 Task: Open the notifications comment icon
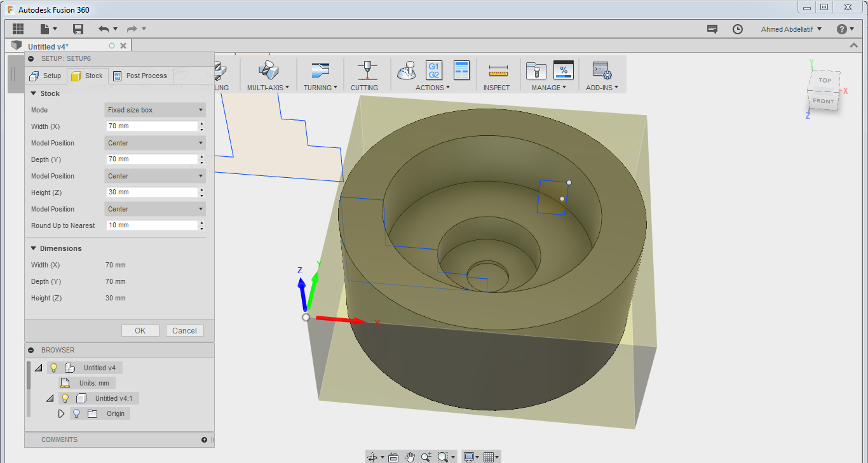[x=712, y=29]
